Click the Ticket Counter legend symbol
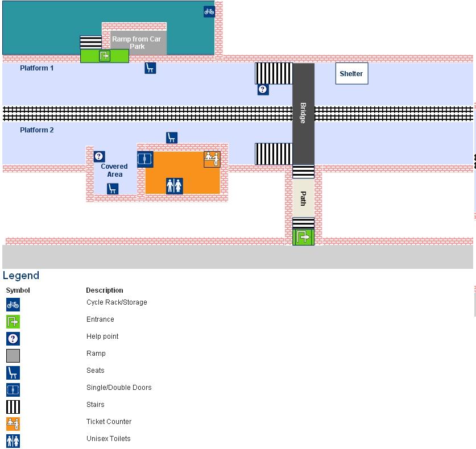 tap(13, 424)
